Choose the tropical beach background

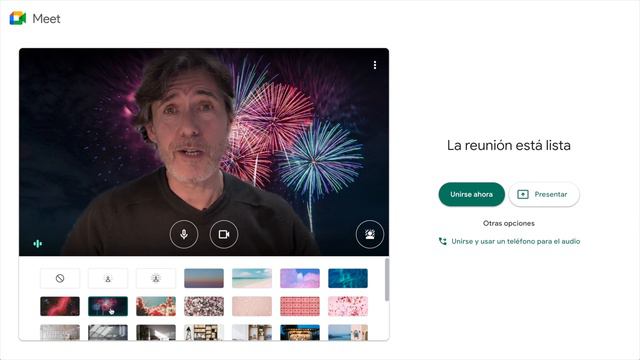click(252, 278)
